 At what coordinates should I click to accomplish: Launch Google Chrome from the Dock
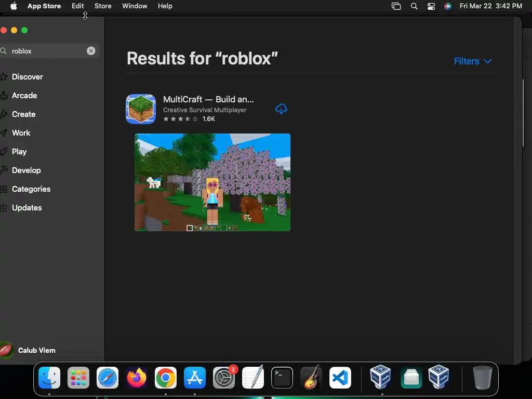166,378
